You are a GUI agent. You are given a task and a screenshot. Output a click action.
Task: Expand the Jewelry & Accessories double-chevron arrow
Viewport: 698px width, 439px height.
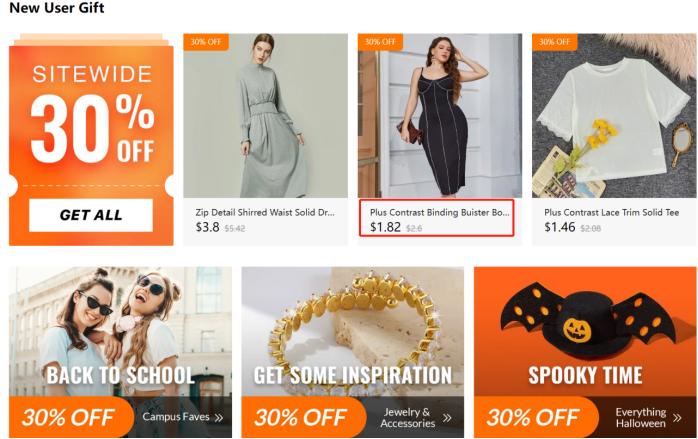(447, 418)
